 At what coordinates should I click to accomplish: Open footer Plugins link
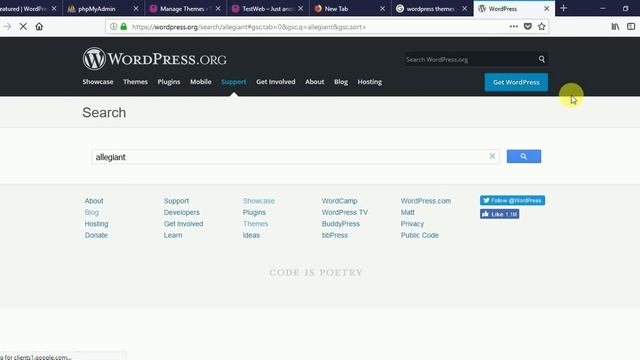pyautogui.click(x=254, y=212)
